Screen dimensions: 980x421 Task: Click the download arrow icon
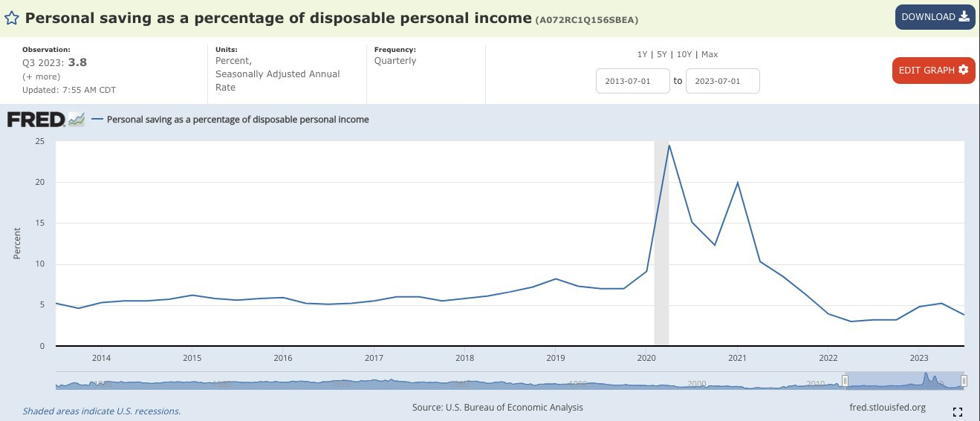click(964, 17)
